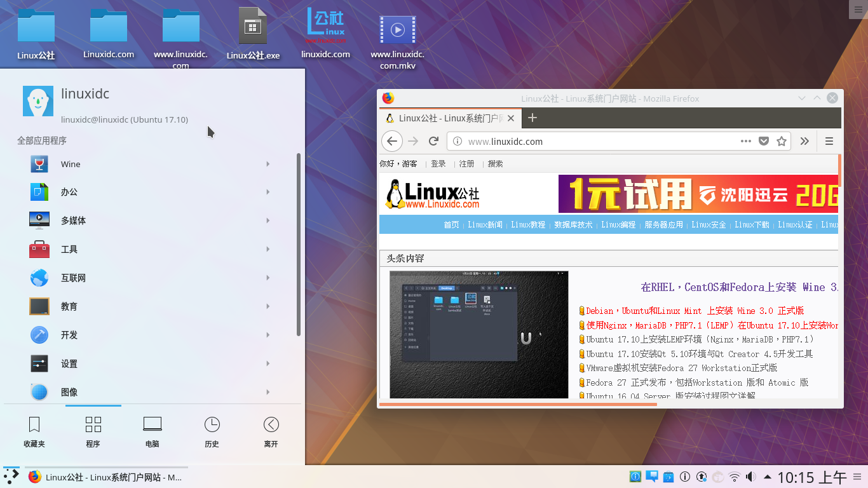
Task: Open a new Firefox tab
Action: [x=532, y=118]
